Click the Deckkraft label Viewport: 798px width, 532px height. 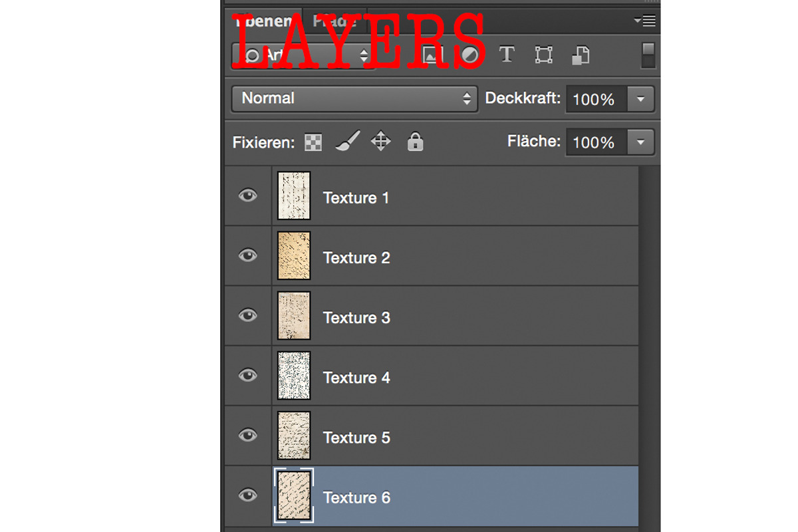[523, 98]
